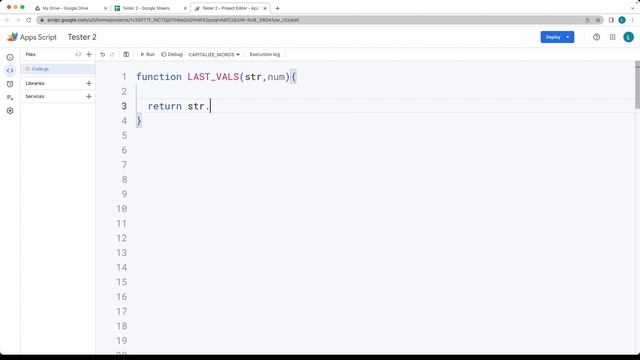Open a new browser tab

pos(278,8)
